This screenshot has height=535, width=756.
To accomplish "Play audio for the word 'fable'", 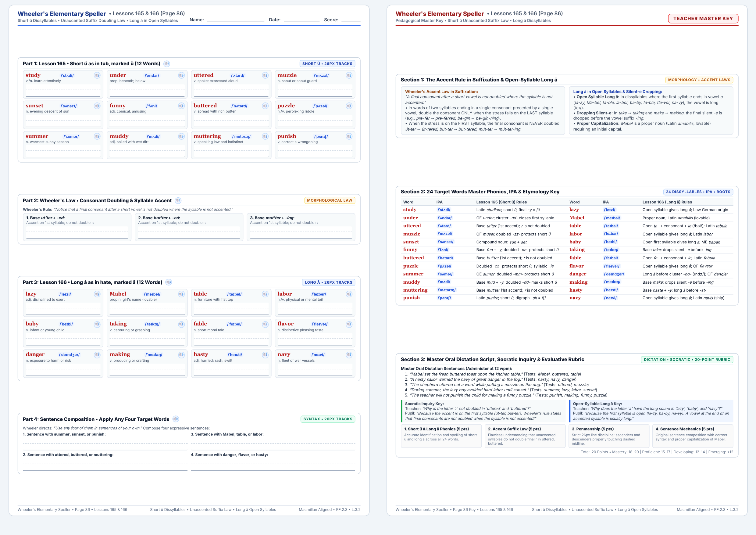I will tap(265, 324).
